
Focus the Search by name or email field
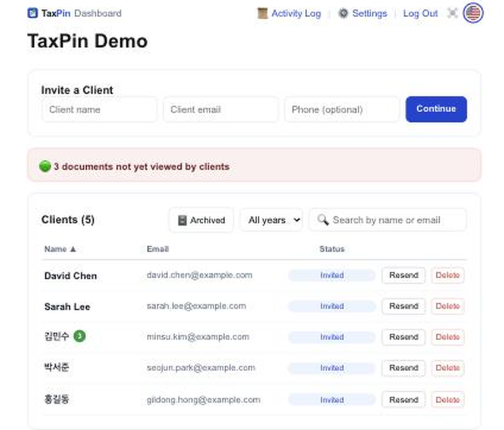pyautogui.click(x=388, y=220)
